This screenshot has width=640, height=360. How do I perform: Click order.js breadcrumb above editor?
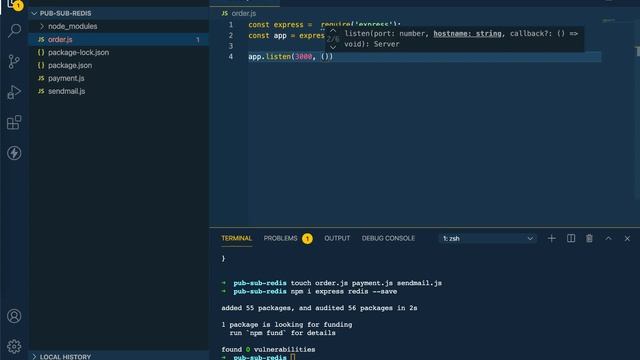pyautogui.click(x=244, y=13)
